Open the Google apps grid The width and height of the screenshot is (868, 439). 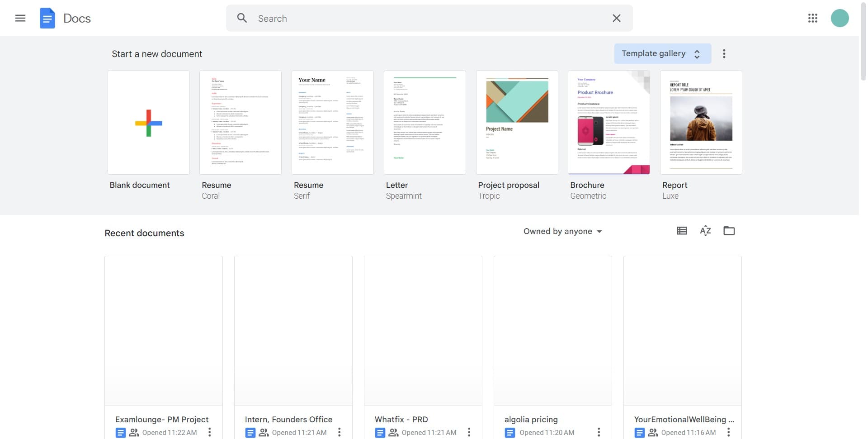pos(813,18)
